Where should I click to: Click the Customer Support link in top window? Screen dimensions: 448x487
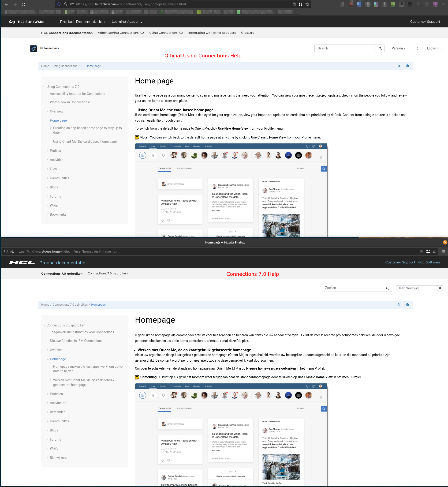pos(425,22)
